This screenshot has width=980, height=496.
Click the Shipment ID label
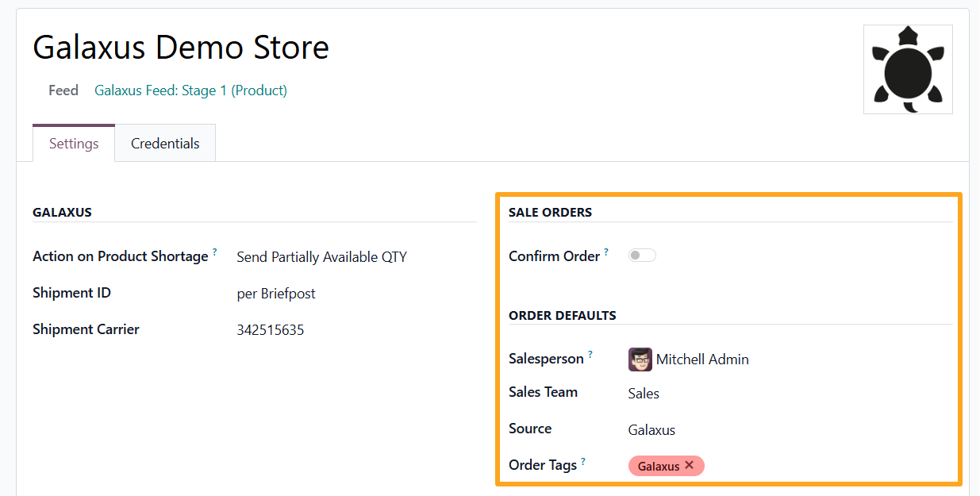[x=71, y=293]
